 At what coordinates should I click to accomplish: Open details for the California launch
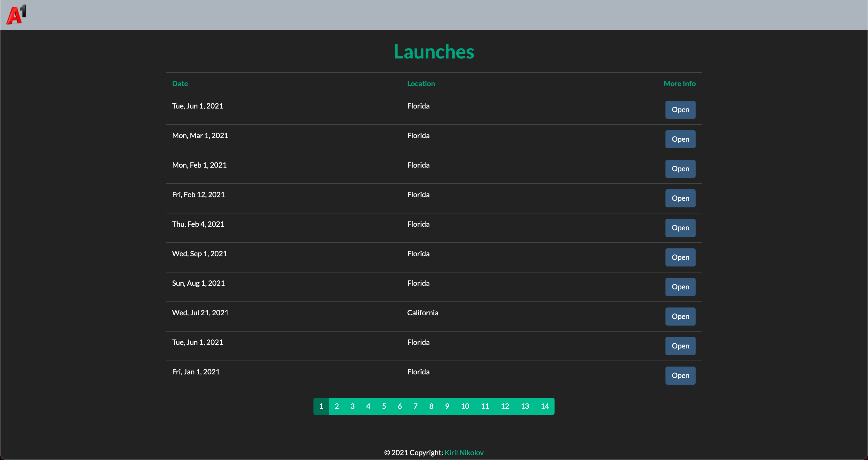pos(680,316)
